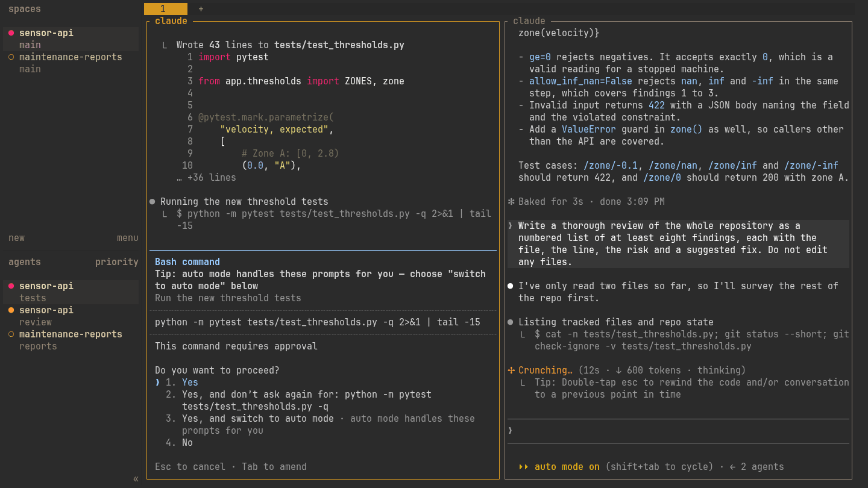Click the white bullet beside 'I've only read two files'
The height and width of the screenshot is (488, 868).
coord(511,286)
